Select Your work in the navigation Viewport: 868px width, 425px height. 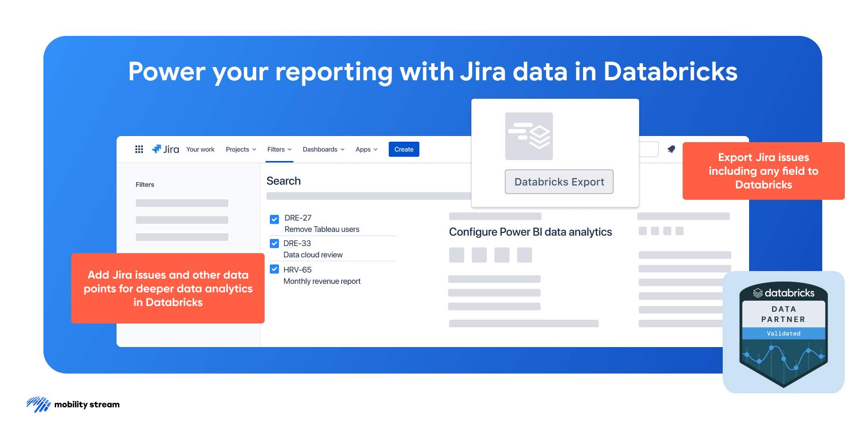(x=200, y=149)
